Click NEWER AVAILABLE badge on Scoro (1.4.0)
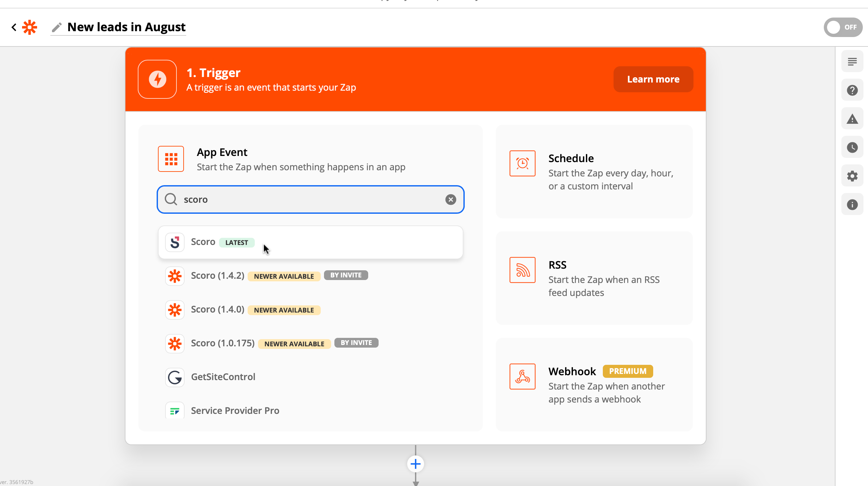The height and width of the screenshot is (486, 868). coord(284,310)
